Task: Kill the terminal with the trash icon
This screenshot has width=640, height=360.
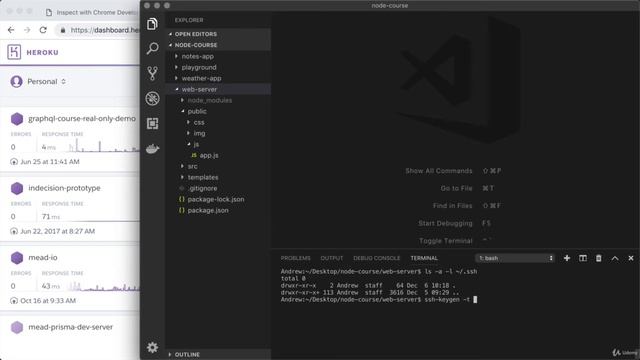Action: 598,258
